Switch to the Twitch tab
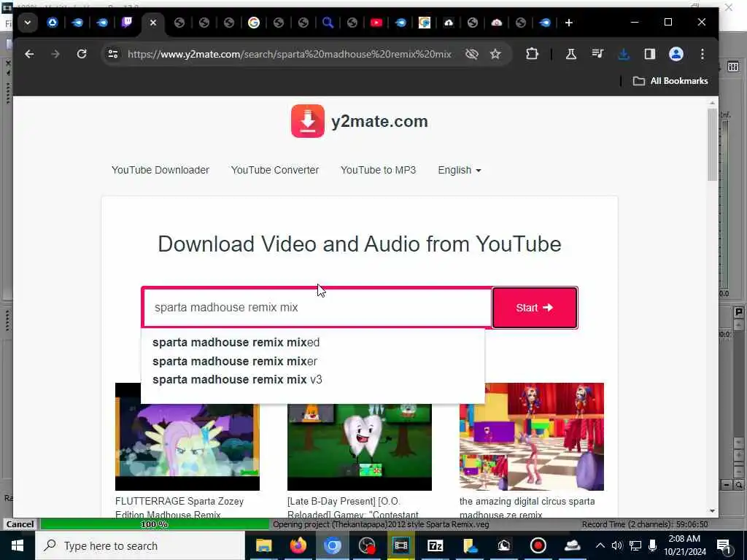The image size is (747, 560). 127,23
